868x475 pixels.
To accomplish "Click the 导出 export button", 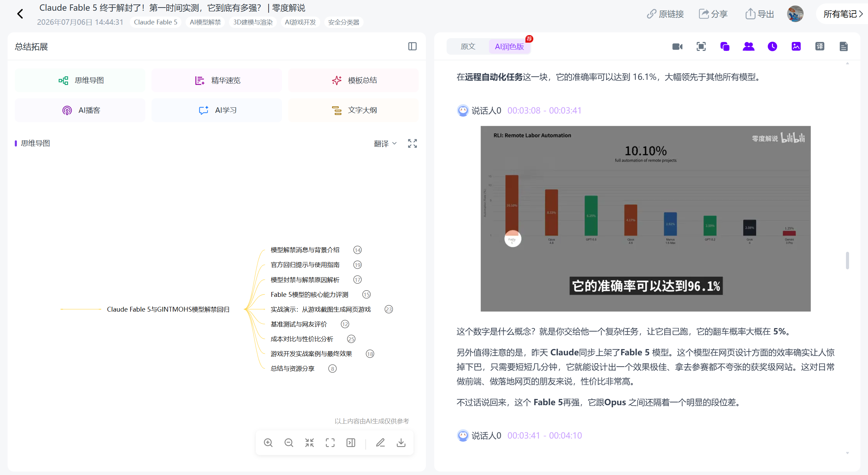I will [x=760, y=14].
